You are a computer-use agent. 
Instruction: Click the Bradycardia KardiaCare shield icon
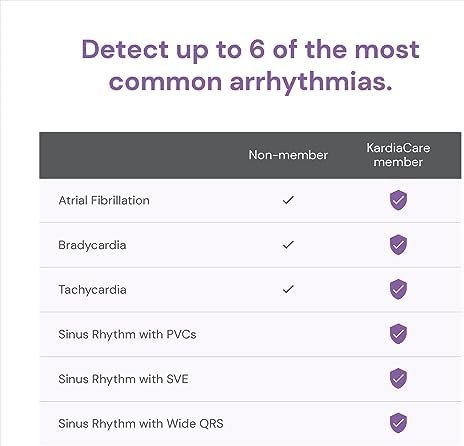click(398, 245)
